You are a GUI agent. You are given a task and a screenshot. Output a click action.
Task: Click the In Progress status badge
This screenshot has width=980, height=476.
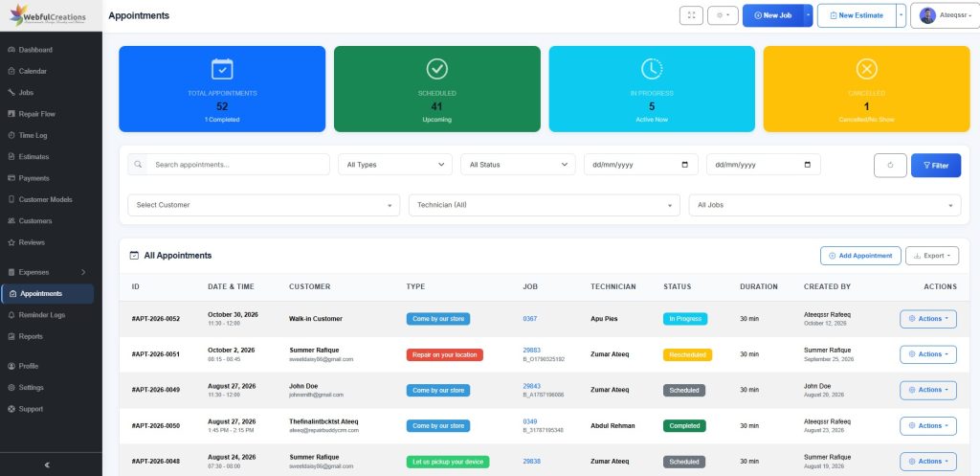[685, 319]
